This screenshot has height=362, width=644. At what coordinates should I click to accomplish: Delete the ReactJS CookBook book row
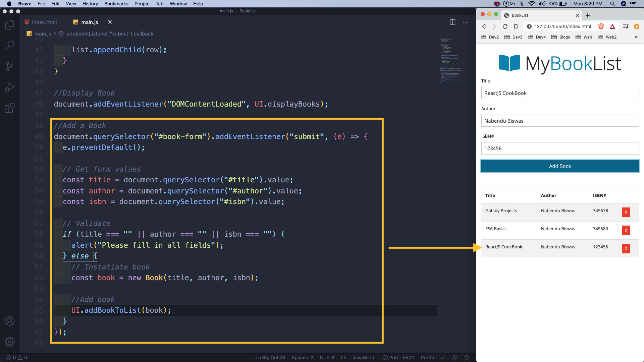pos(626,248)
